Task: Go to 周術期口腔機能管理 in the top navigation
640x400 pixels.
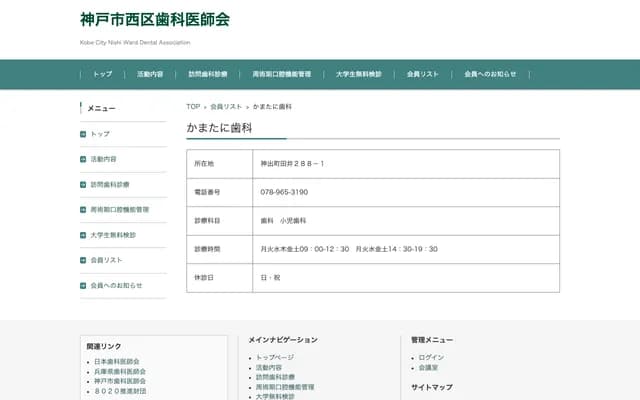Action: coord(281,74)
